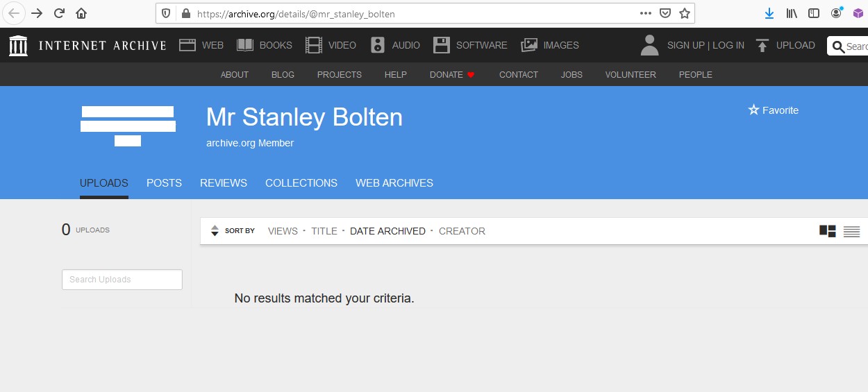
Task: Open Help in the navigation bar
Action: pos(396,75)
